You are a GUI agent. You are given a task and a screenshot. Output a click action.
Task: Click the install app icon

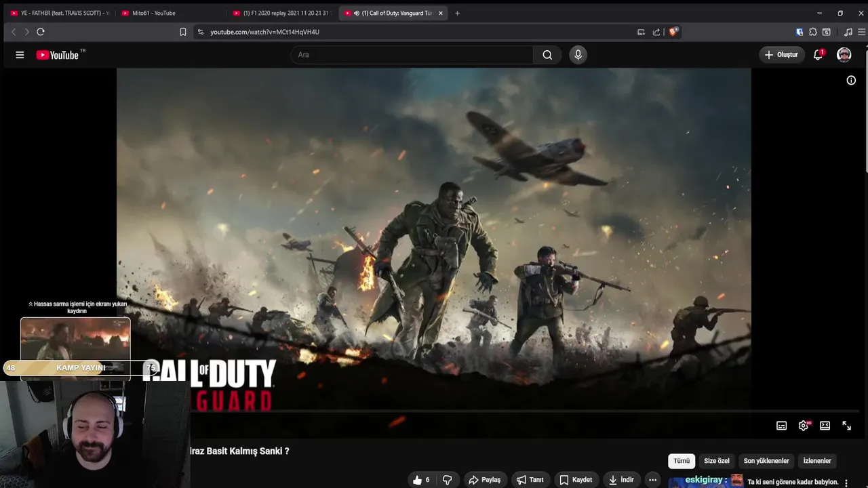tap(641, 32)
